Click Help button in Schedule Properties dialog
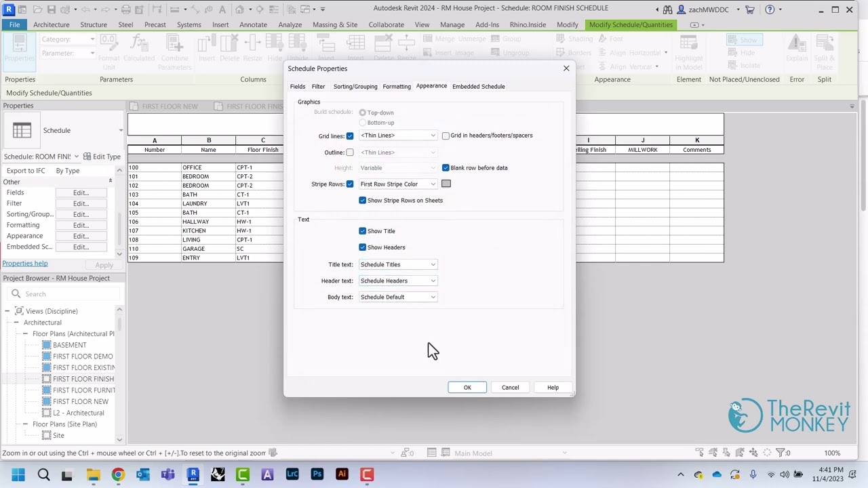868x488 pixels. click(x=553, y=388)
